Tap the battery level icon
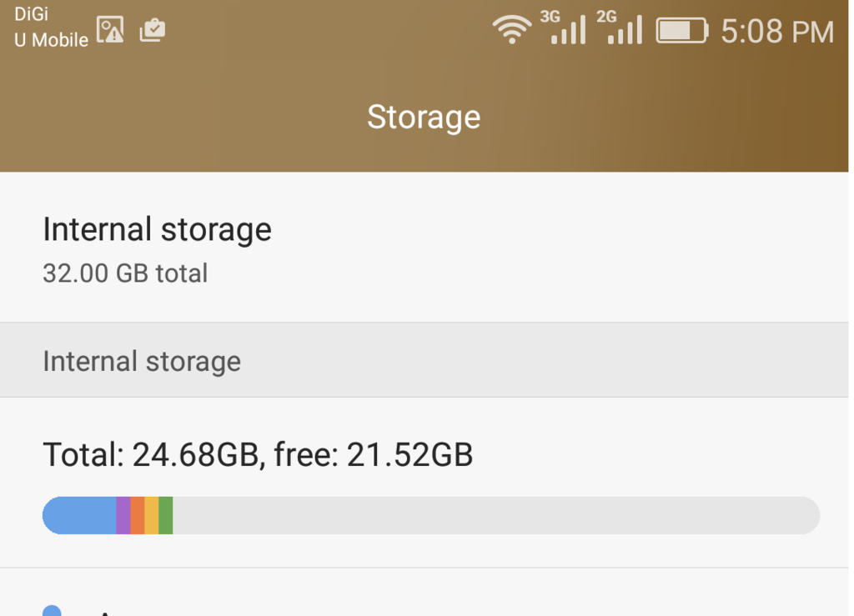Viewport: 854px width, 616px height. point(681,31)
